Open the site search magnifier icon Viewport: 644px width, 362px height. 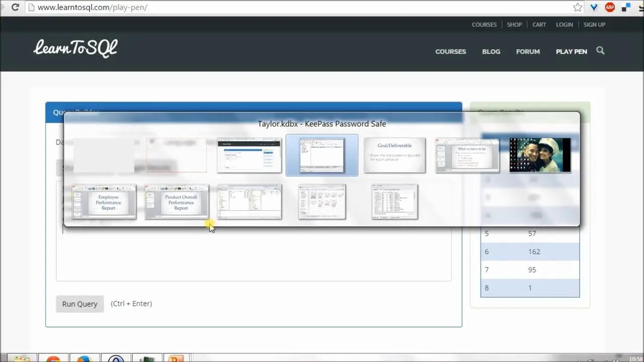click(600, 51)
